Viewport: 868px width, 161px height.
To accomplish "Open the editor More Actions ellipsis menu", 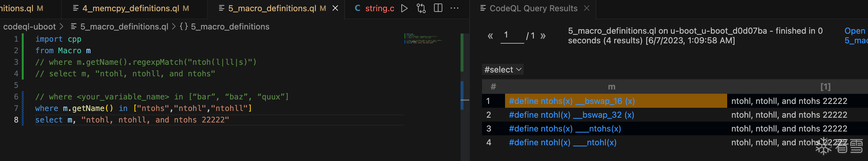I will coord(454,8).
